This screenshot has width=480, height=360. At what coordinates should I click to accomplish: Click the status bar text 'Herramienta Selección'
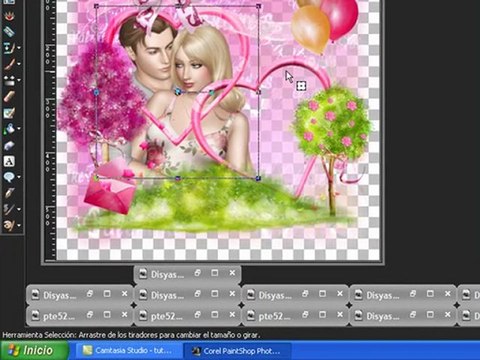[39, 335]
